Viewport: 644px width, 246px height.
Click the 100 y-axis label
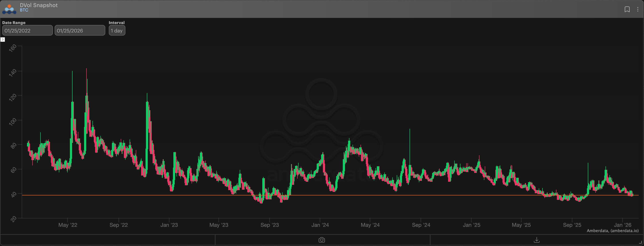pos(13,122)
